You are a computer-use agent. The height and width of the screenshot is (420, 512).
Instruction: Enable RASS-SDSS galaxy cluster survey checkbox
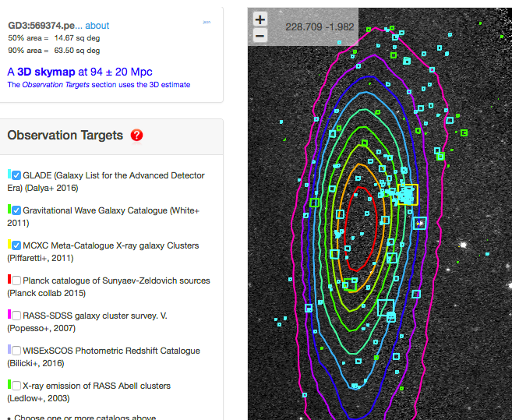tap(16, 316)
